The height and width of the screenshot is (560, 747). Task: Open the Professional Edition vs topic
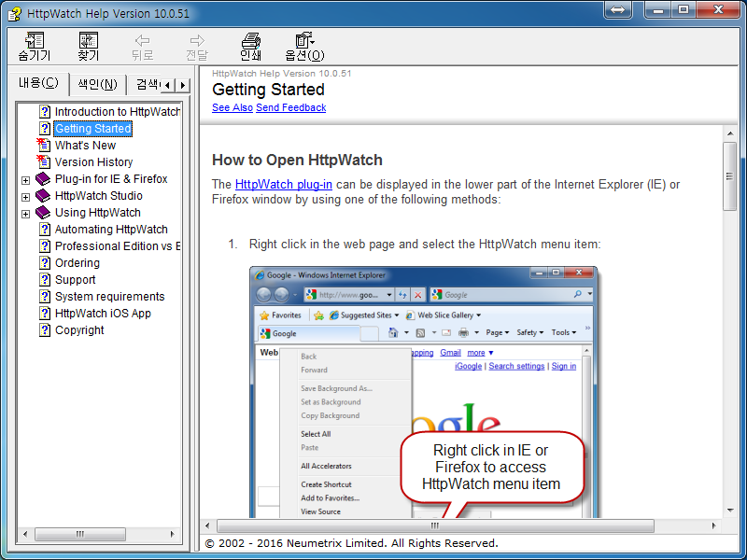(118, 246)
